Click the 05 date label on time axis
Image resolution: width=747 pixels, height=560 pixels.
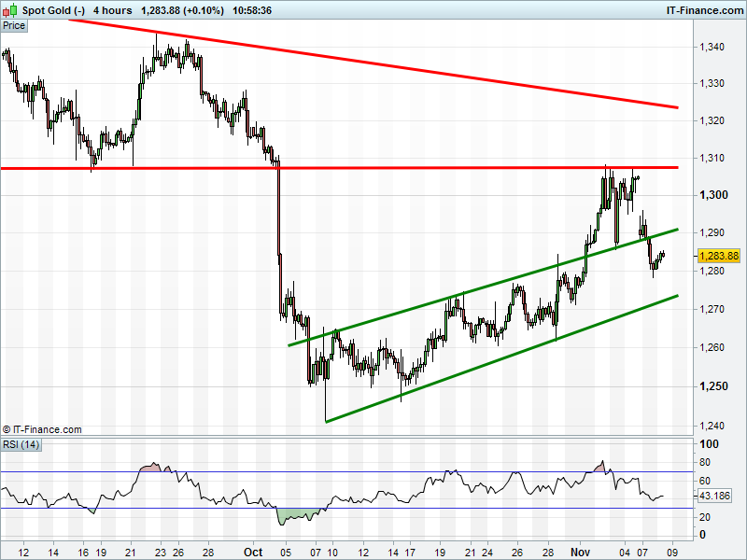click(286, 553)
